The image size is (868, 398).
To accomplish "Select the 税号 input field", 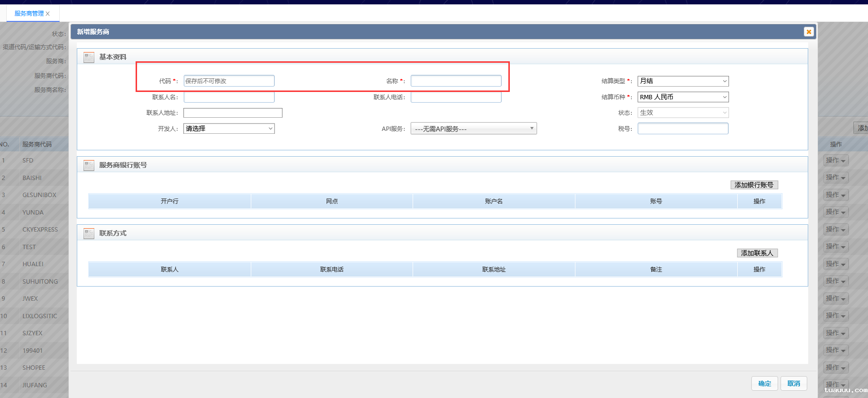I will pyautogui.click(x=683, y=128).
